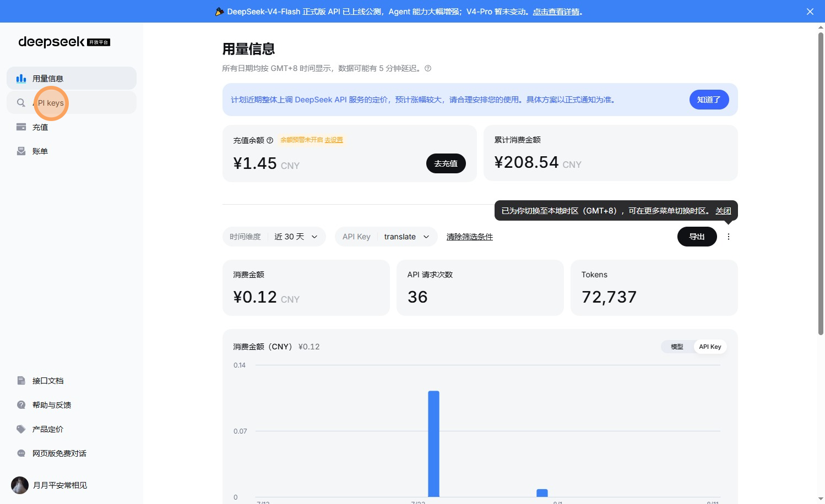Click the bar chart icon beside 用量信息

pos(21,79)
